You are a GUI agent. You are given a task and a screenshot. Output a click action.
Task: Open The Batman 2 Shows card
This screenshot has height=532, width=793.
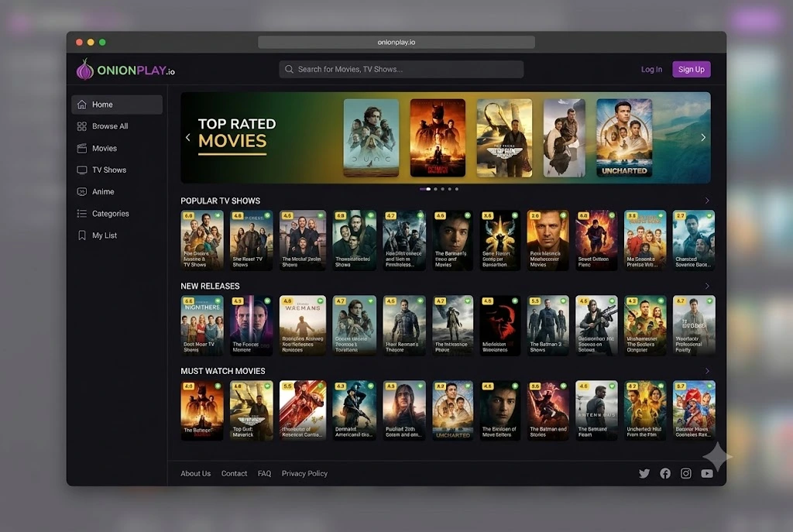click(548, 325)
